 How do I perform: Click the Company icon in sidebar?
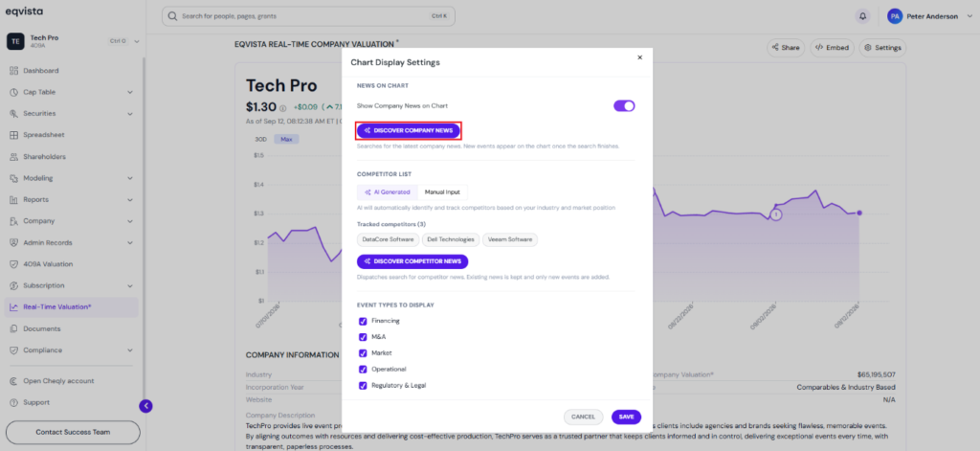(13, 221)
